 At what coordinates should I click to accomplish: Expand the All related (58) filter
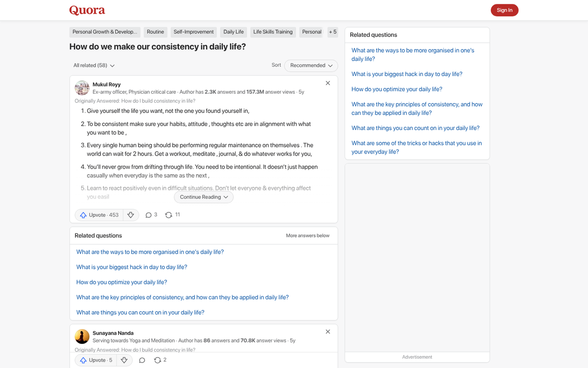(94, 65)
